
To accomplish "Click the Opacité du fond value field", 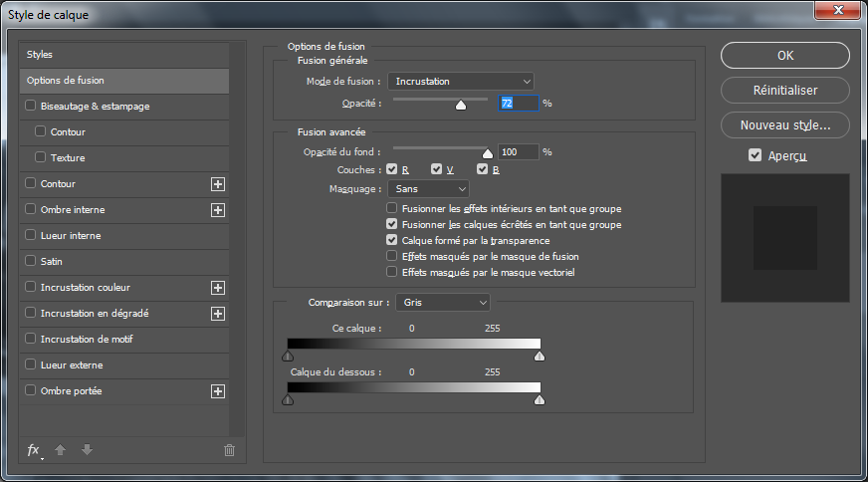I will tap(519, 151).
